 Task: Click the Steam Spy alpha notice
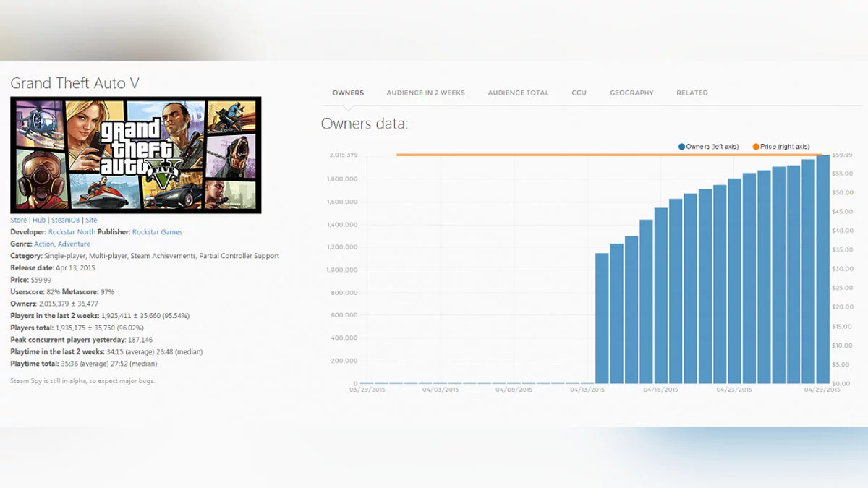click(82, 381)
